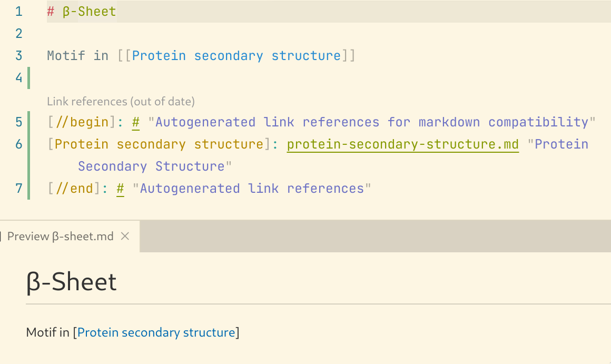The image size is (611, 364).
Task: Select line number 1 in the gutter
Action: tap(19, 11)
